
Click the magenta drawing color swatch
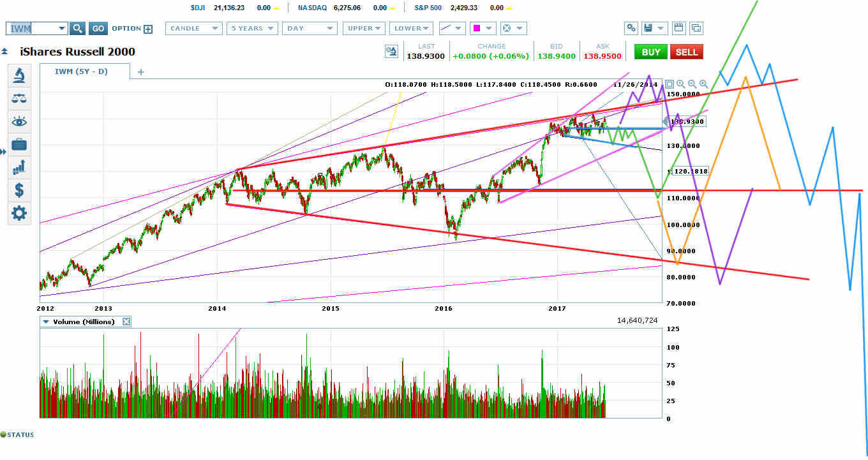(476, 28)
